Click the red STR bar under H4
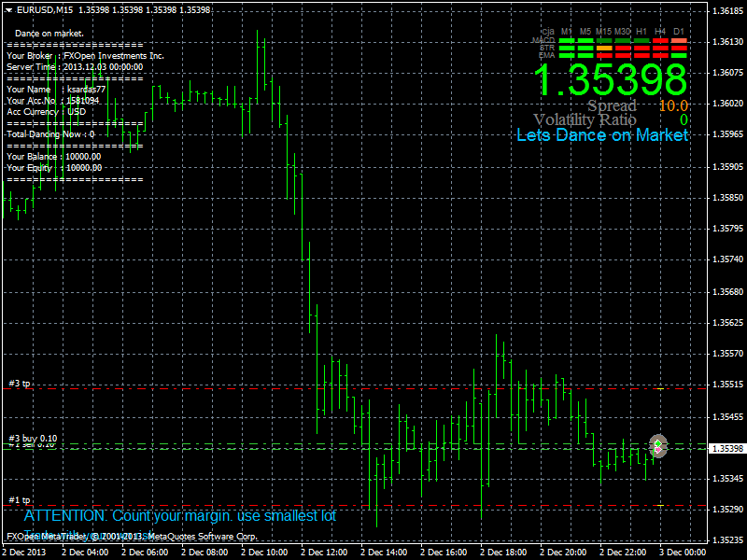Viewport: 747px width, 560px height. point(660,49)
